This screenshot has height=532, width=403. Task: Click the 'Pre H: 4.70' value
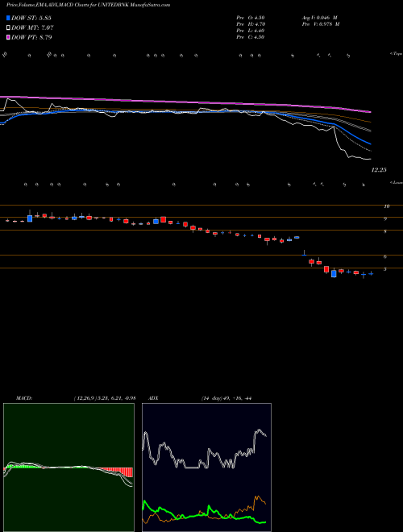pyautogui.click(x=251, y=24)
